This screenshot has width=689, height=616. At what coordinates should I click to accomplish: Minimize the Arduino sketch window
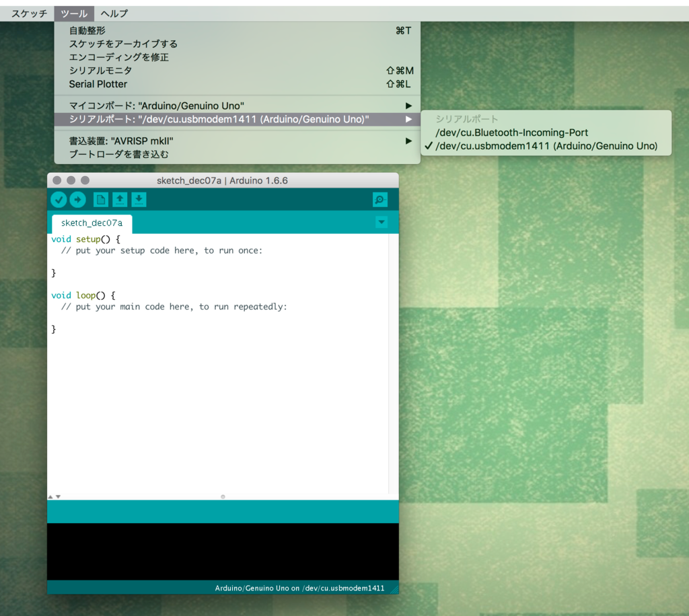pyautogui.click(x=71, y=180)
